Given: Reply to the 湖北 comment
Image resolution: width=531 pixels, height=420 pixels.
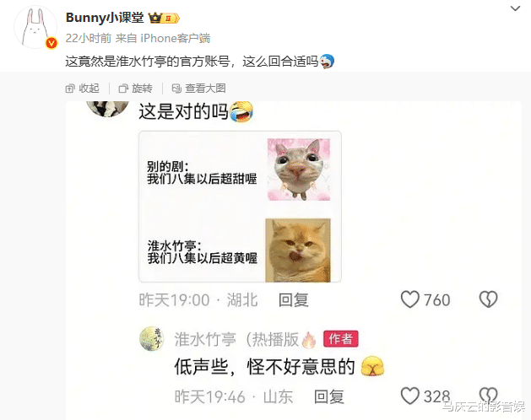Looking at the screenshot, I should coord(293,300).
